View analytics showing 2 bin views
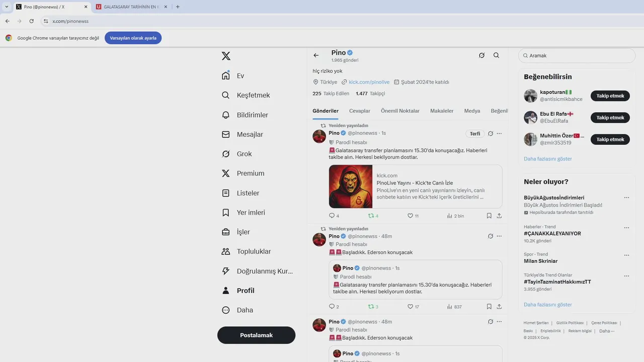 point(455,216)
